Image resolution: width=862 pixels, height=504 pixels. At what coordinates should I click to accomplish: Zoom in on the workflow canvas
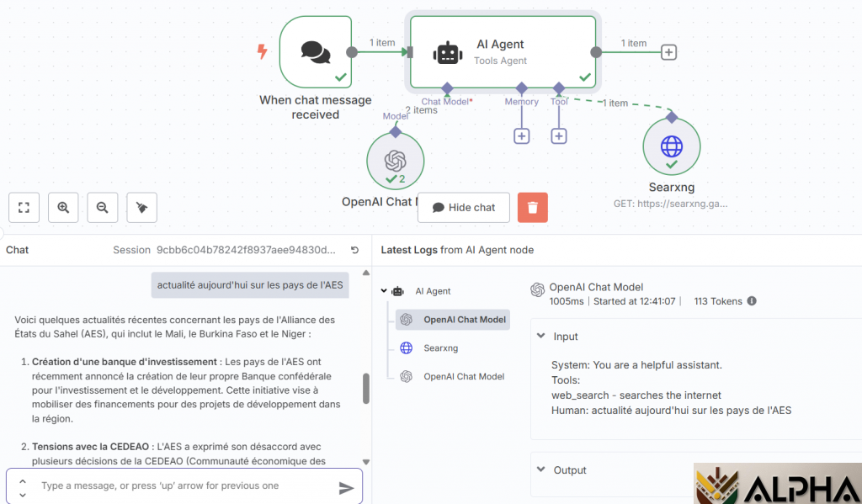point(63,208)
